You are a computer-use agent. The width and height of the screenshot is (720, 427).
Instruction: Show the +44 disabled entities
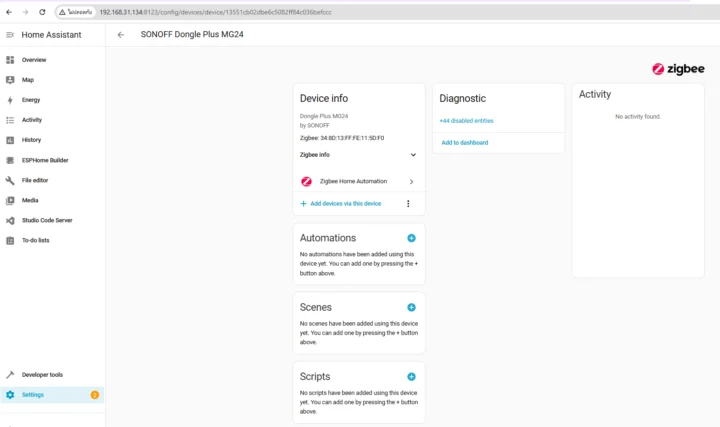[467, 121]
